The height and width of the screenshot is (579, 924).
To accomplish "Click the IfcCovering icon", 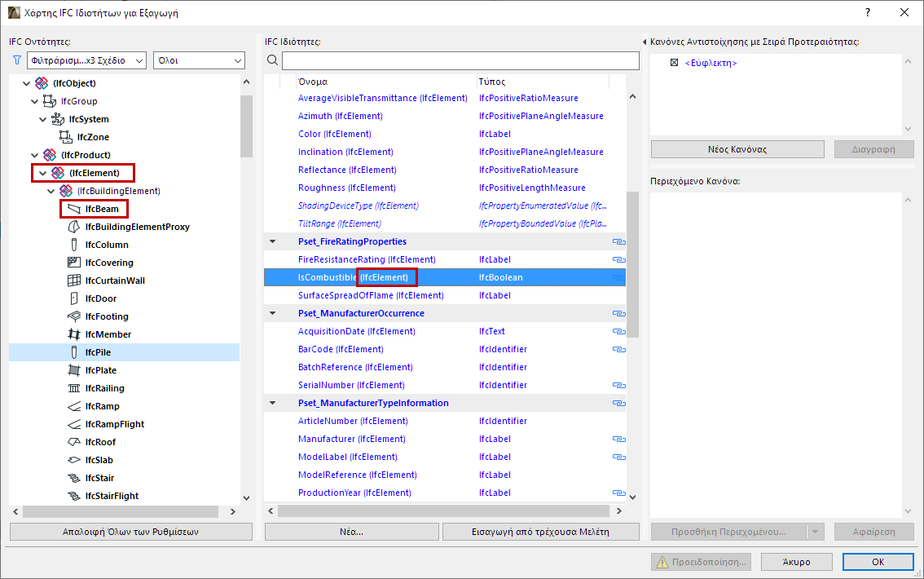I will (x=74, y=263).
